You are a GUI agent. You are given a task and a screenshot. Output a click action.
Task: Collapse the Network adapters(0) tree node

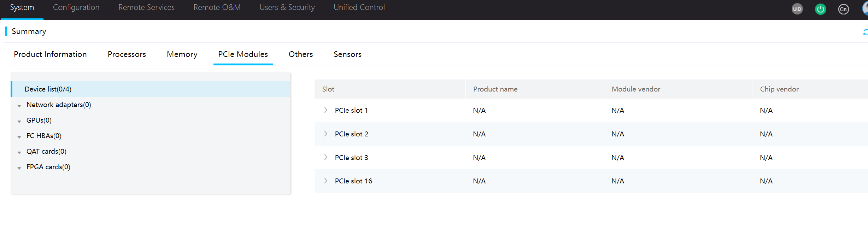pyautogui.click(x=19, y=106)
